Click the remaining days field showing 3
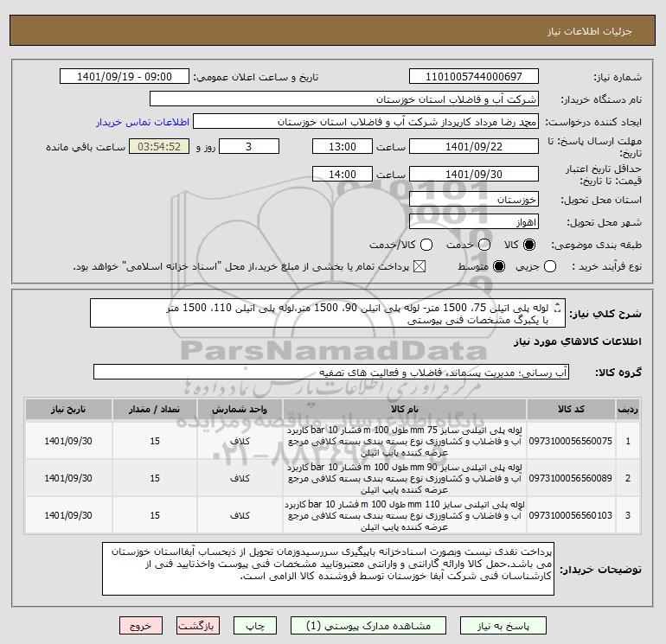 pos(249,146)
